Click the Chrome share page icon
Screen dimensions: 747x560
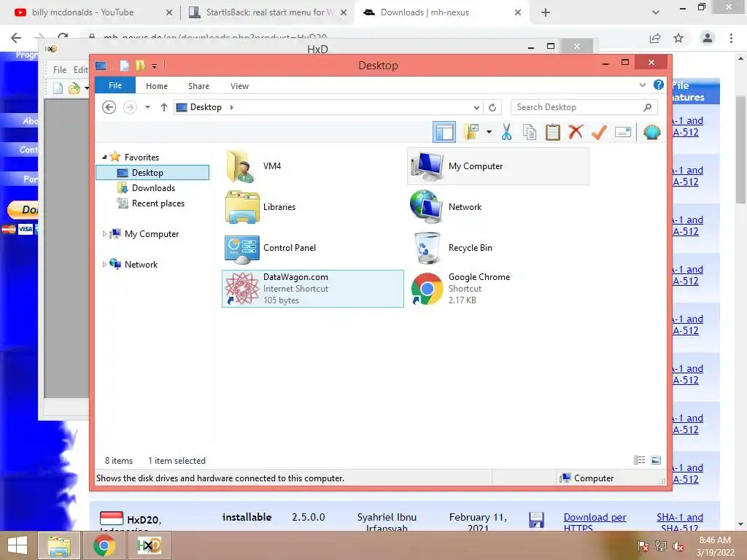(x=655, y=38)
